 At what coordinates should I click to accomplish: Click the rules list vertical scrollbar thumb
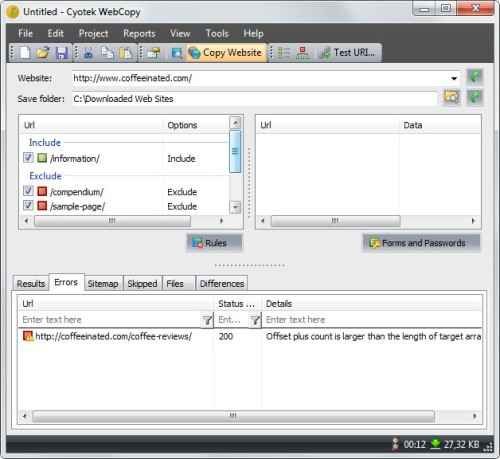pyautogui.click(x=235, y=151)
